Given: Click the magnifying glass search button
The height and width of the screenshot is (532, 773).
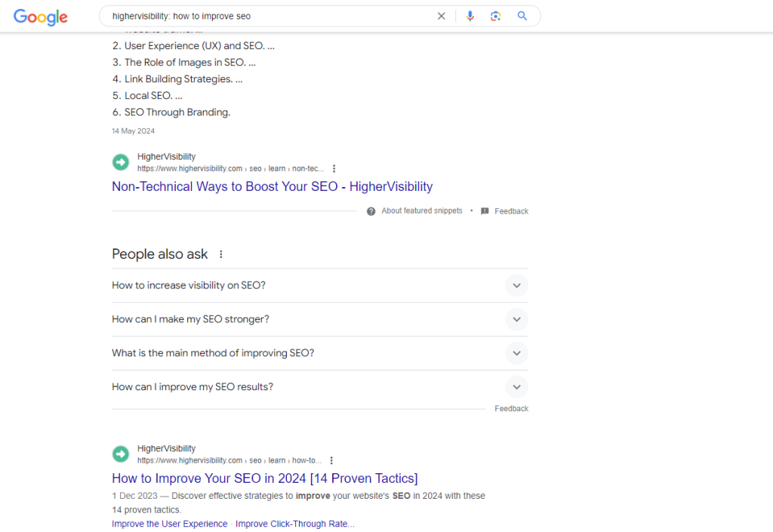Looking at the screenshot, I should tap(522, 16).
